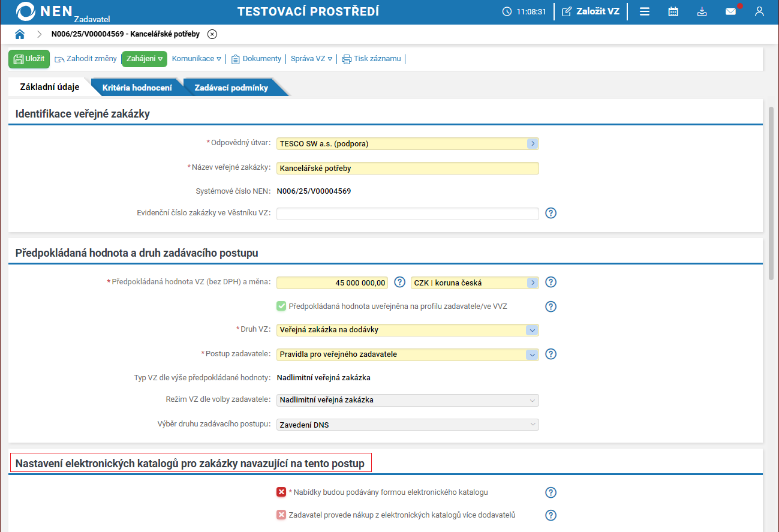Open the hamburger menu icon

coord(645,11)
